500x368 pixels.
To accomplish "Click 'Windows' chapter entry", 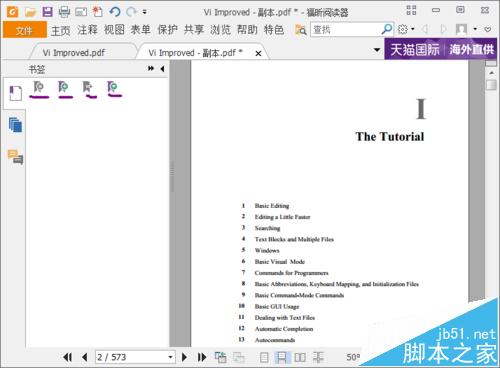I will coord(267,250).
